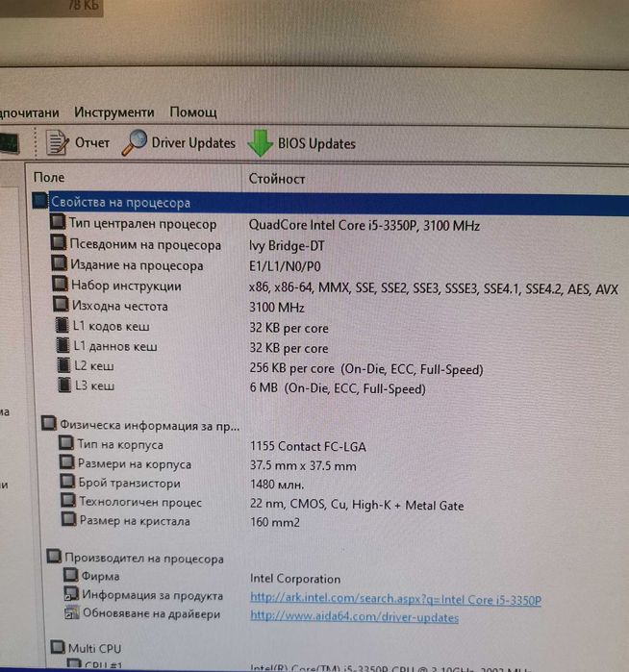Click icon next to Тип централен процесор
Image resolution: width=629 pixels, height=672 pixels.
[58, 222]
